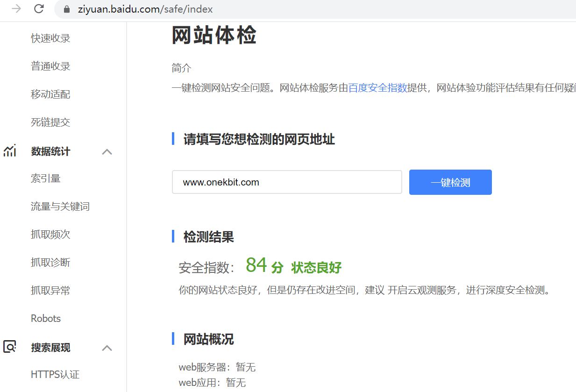Screen dimensions: 576x392
Task: Select the website URL input field
Action: click(x=287, y=182)
